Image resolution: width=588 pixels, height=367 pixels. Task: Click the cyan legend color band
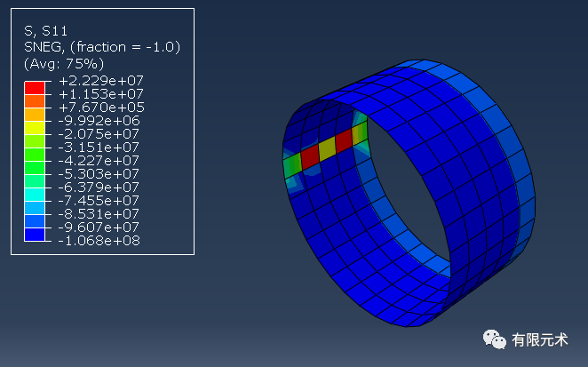coord(35,195)
